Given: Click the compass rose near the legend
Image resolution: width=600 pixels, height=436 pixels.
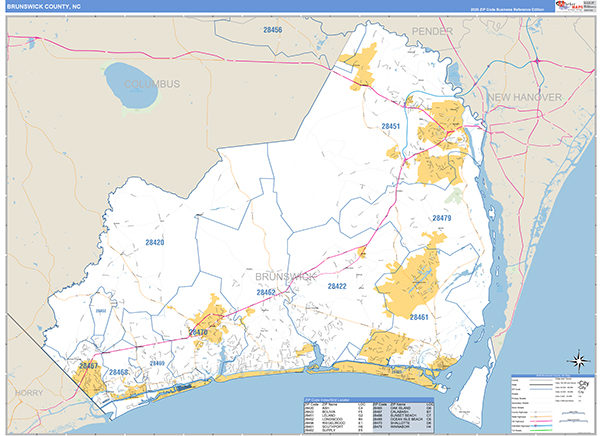Looking at the screenshot, I should pyautogui.click(x=576, y=361).
